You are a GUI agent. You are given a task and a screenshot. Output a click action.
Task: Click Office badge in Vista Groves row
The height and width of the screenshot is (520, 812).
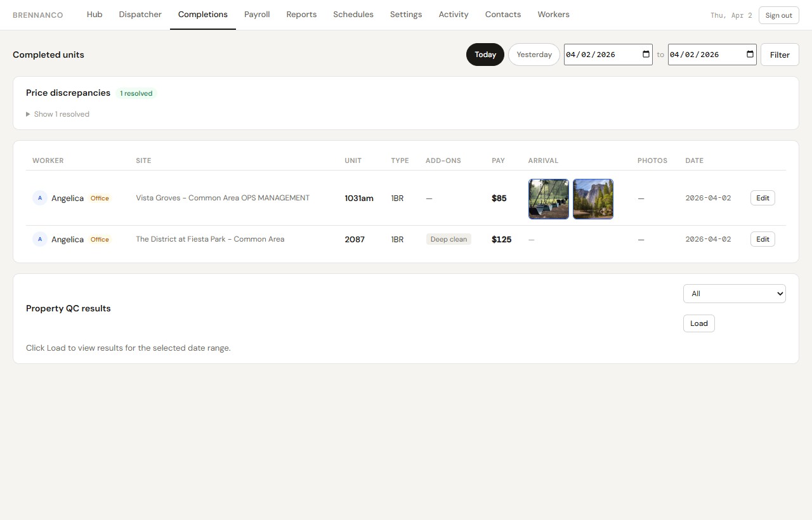coord(100,198)
